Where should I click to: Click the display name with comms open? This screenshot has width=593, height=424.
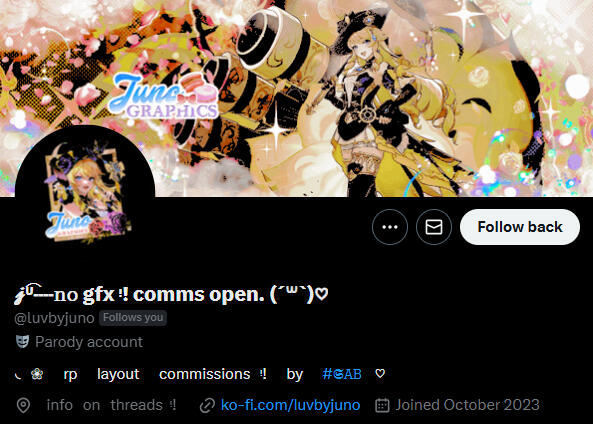pyautogui.click(x=171, y=294)
